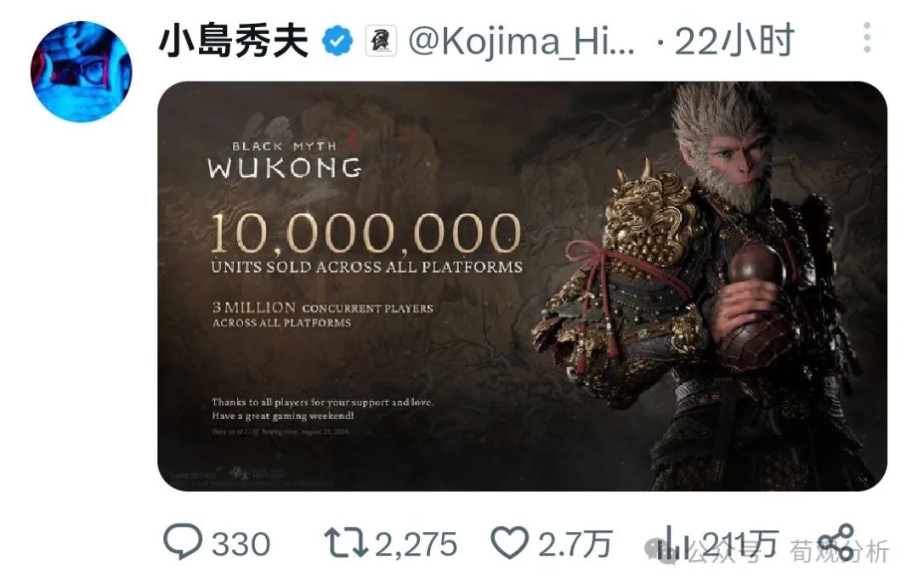Click the 2.7万 likes count
Viewport: 918px width, 588px height.
click(575, 544)
